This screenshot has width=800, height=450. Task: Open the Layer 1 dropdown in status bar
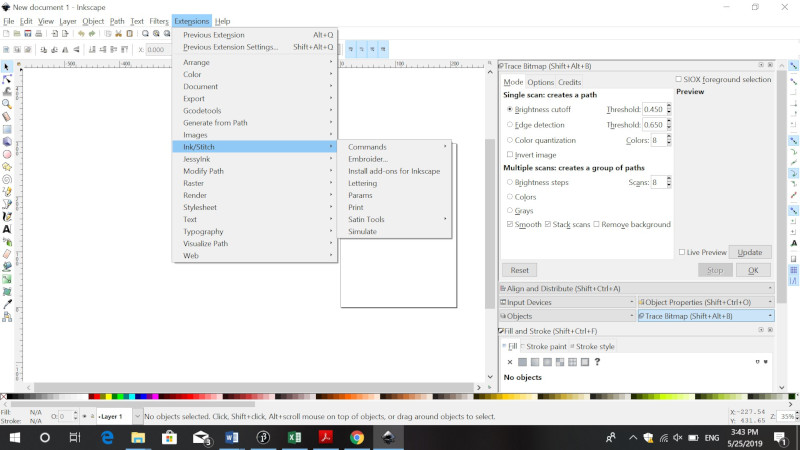[x=137, y=416]
